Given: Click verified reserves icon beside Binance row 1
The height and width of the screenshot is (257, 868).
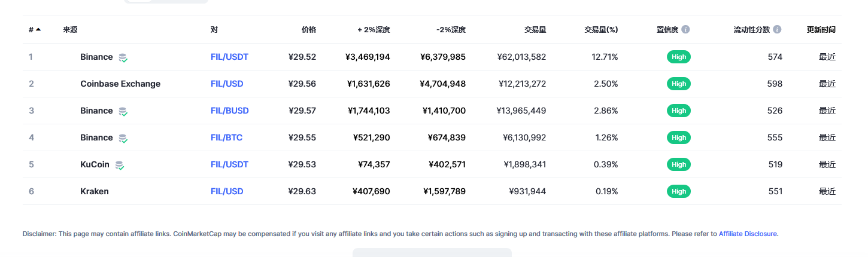Looking at the screenshot, I should (123, 57).
